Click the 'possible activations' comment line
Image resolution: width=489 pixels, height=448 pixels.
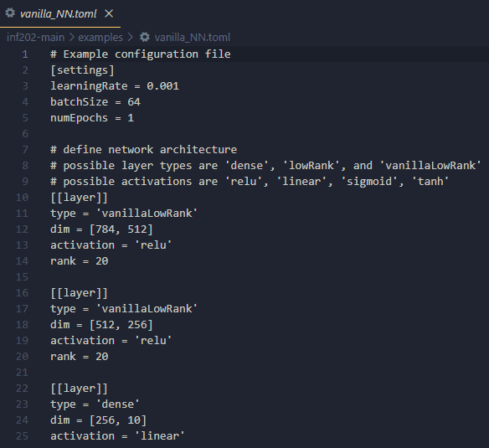(x=250, y=182)
